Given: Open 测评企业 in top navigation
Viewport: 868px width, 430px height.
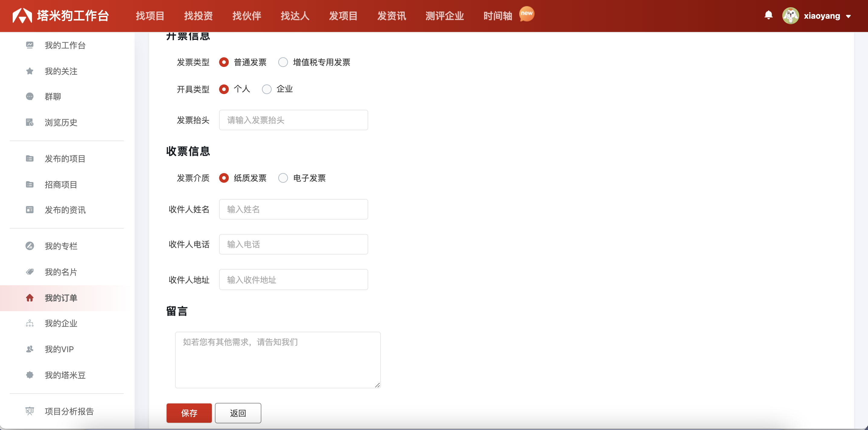Looking at the screenshot, I should coord(445,16).
